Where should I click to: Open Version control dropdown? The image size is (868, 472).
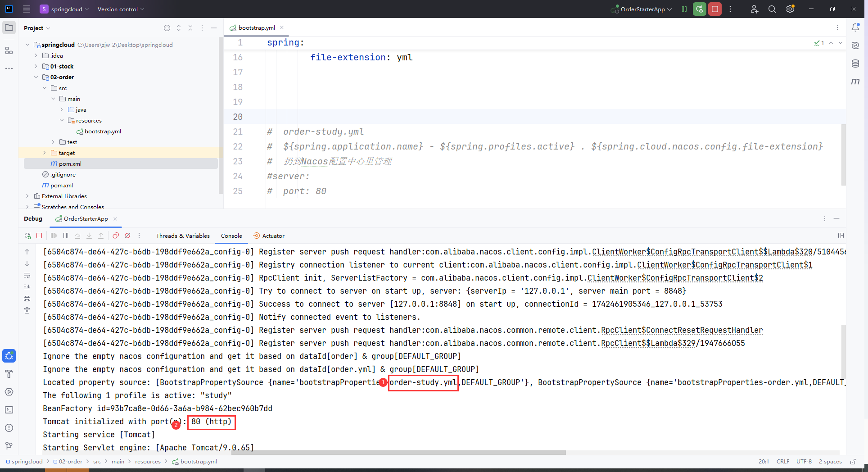[121, 9]
